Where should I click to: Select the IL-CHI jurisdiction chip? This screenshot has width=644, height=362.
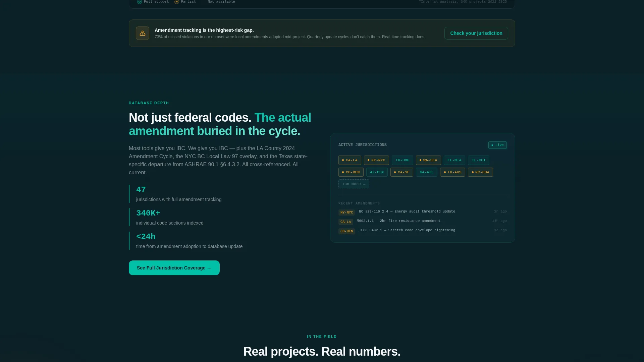478,160
